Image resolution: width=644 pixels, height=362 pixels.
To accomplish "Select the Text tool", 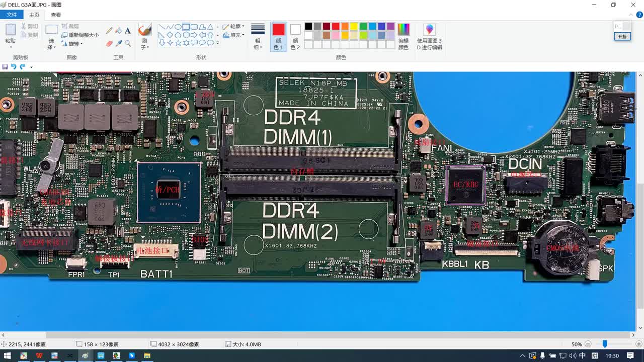I will pos(128,31).
